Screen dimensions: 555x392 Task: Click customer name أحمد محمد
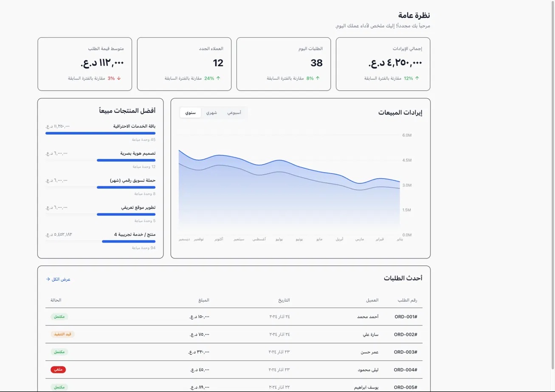point(368,316)
